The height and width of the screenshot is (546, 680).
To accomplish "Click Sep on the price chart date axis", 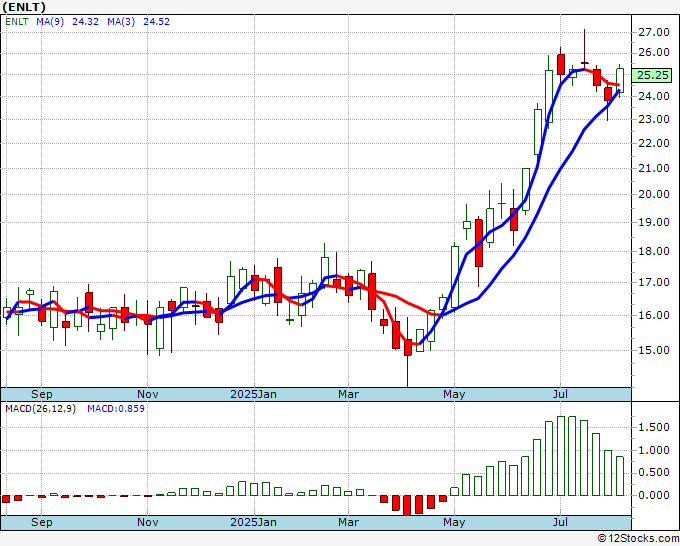I will [42, 395].
